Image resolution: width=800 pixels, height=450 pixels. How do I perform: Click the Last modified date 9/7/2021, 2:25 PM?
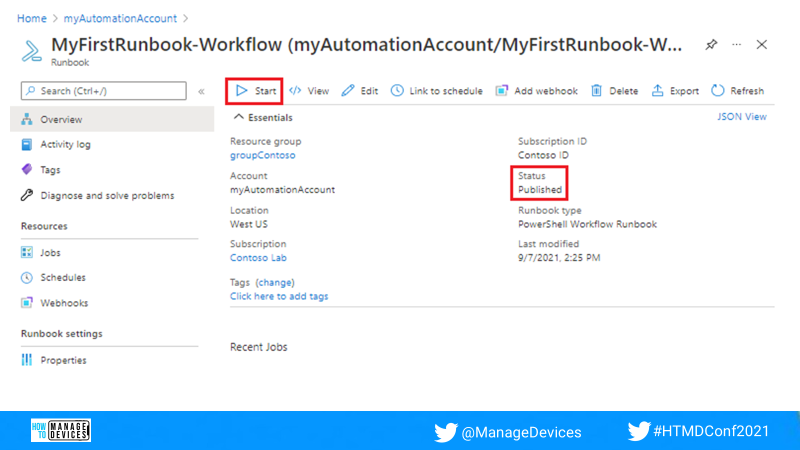tap(559, 258)
